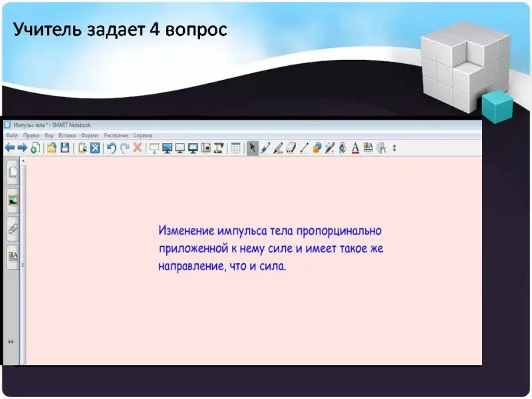The width and height of the screenshot is (532, 399).
Task: Add a new page with the plus icon
Action: [x=35, y=148]
